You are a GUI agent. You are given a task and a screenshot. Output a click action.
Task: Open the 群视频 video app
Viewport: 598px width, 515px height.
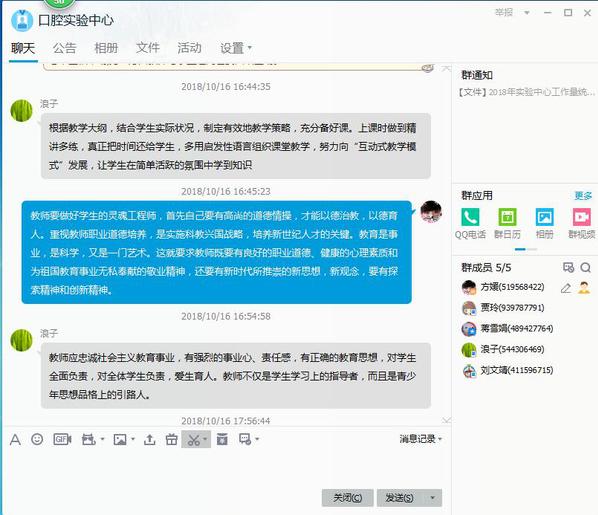point(582,223)
